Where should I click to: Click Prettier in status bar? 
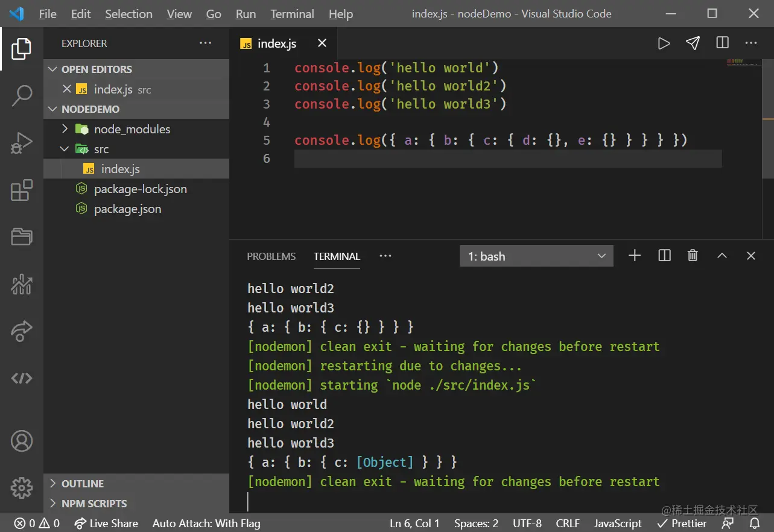[x=682, y=523]
